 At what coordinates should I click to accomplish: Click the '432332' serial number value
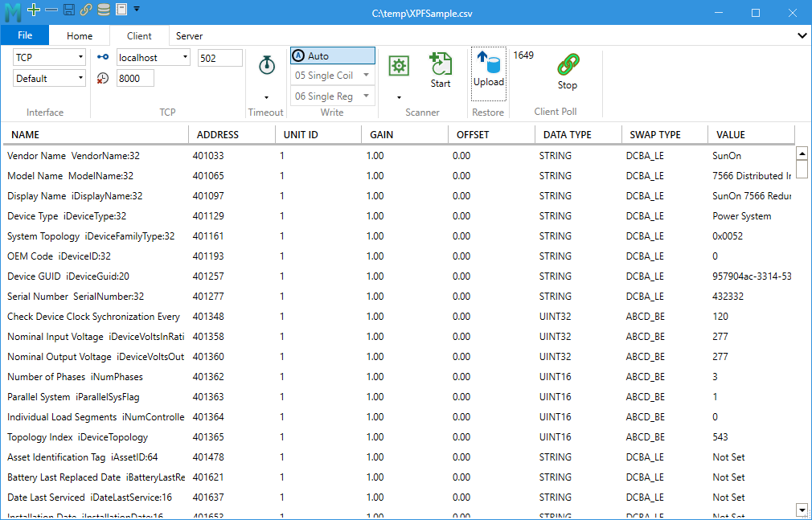pos(728,297)
